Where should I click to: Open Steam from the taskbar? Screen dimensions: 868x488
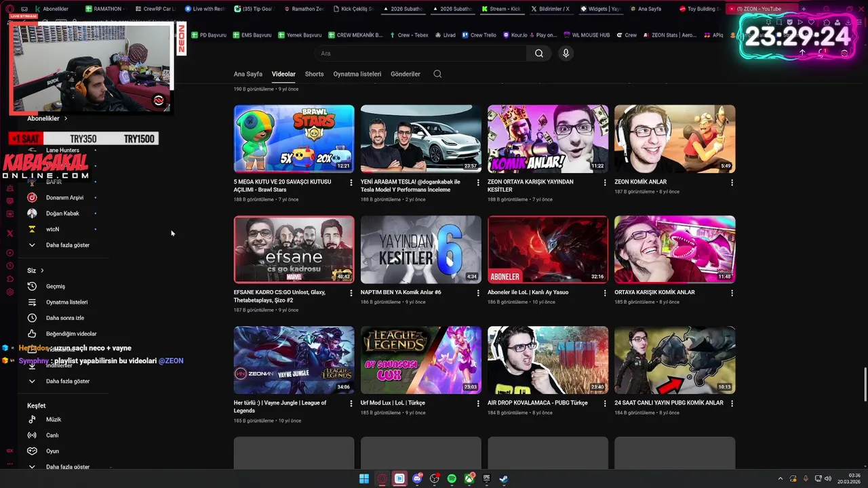504,479
